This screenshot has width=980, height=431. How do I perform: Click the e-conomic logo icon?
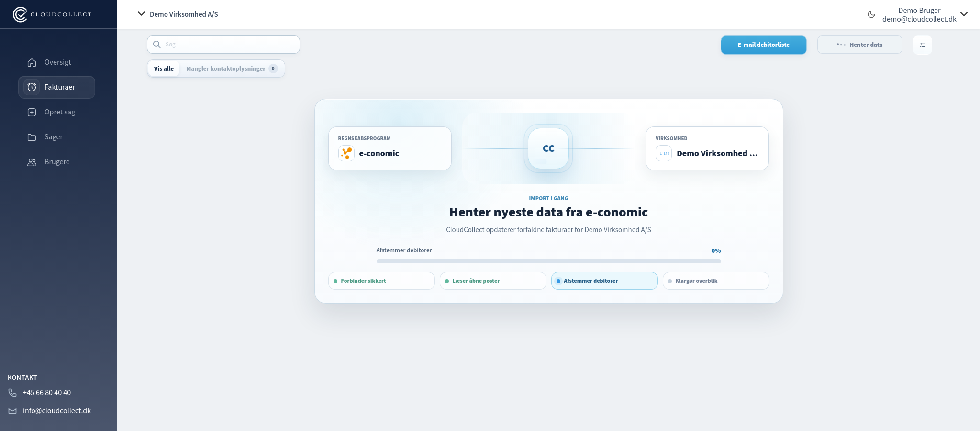tap(346, 153)
